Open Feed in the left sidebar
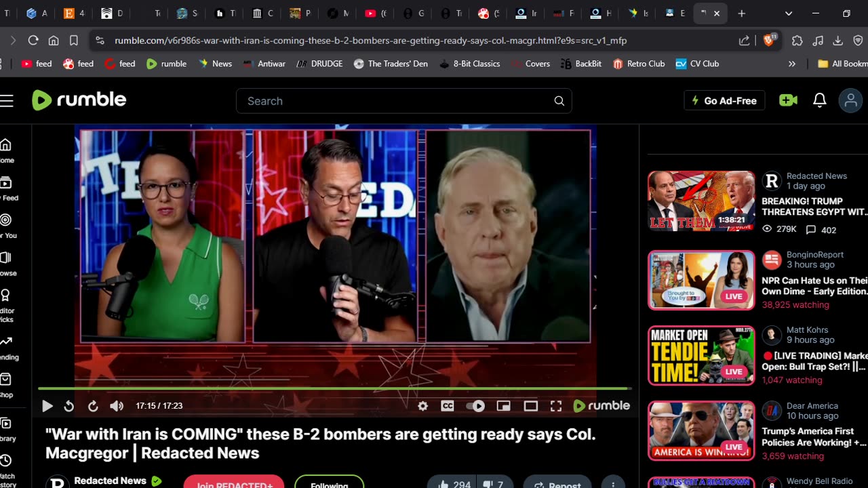Image resolution: width=868 pixels, height=488 pixels. click(7, 188)
